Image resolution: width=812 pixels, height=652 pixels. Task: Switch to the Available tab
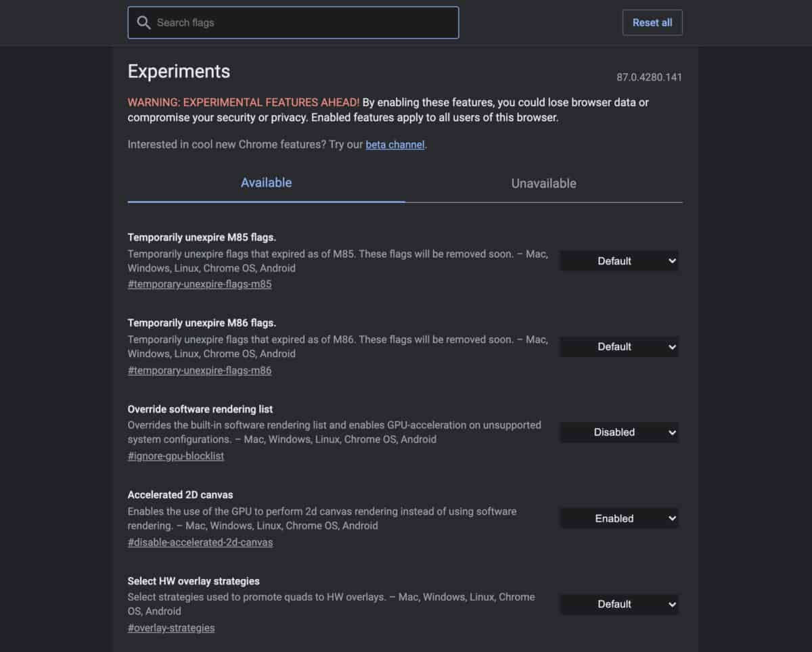pyautogui.click(x=266, y=183)
